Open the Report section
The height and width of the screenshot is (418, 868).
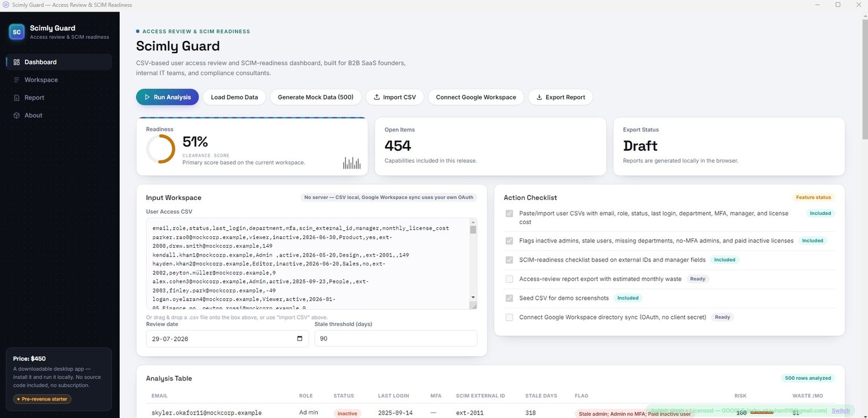[58, 98]
